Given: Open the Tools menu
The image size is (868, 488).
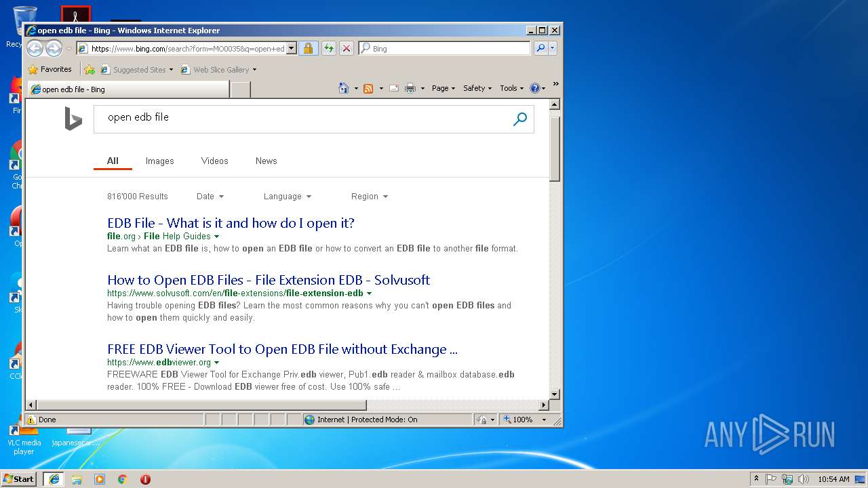Looking at the screenshot, I should pos(512,88).
